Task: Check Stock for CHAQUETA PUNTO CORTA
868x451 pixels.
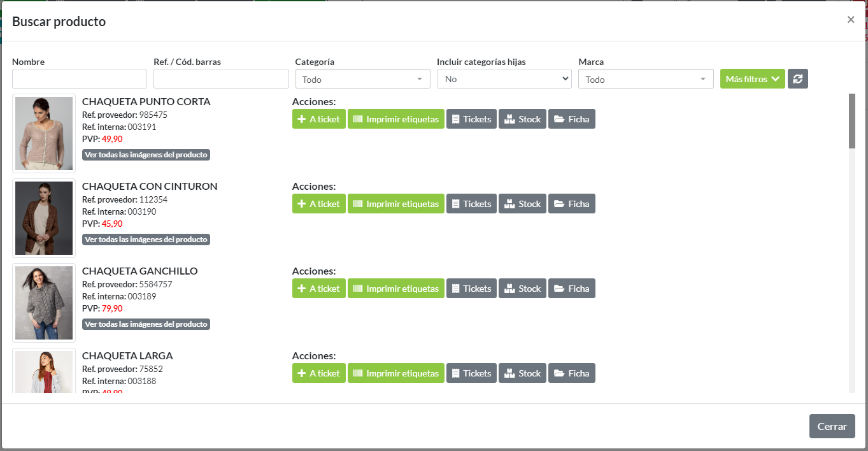Action: [x=522, y=119]
